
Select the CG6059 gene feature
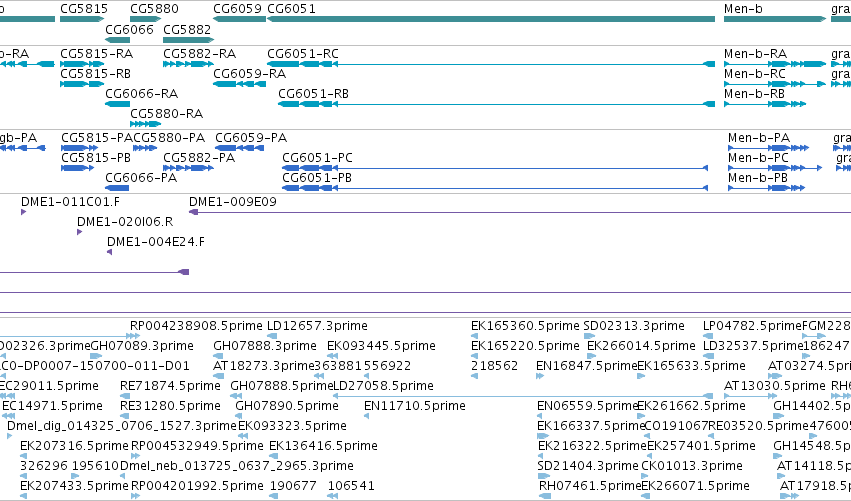239,19
